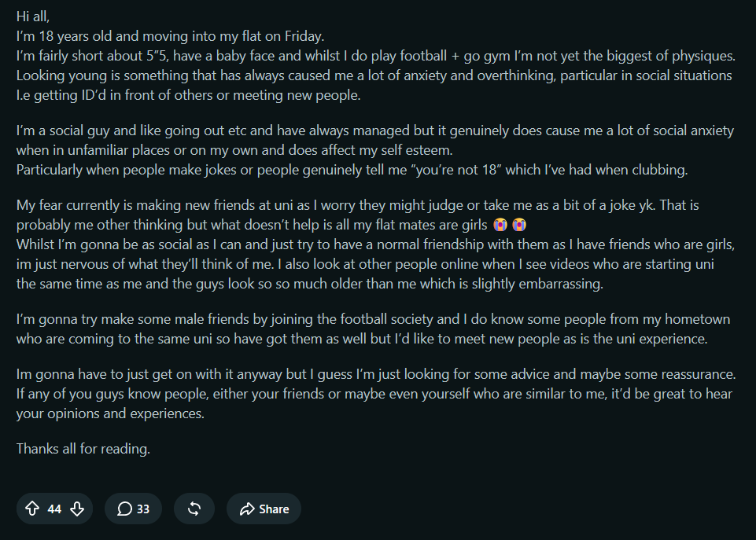Screen dimensions: 756x540
Task: Click the 'Thanks all for reading.' line
Action: pos(83,449)
